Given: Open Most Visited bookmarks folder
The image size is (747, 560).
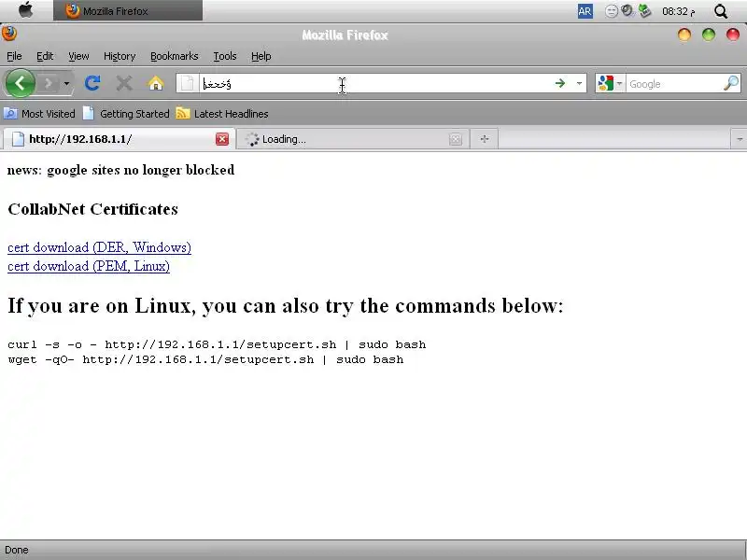Looking at the screenshot, I should click(39, 114).
